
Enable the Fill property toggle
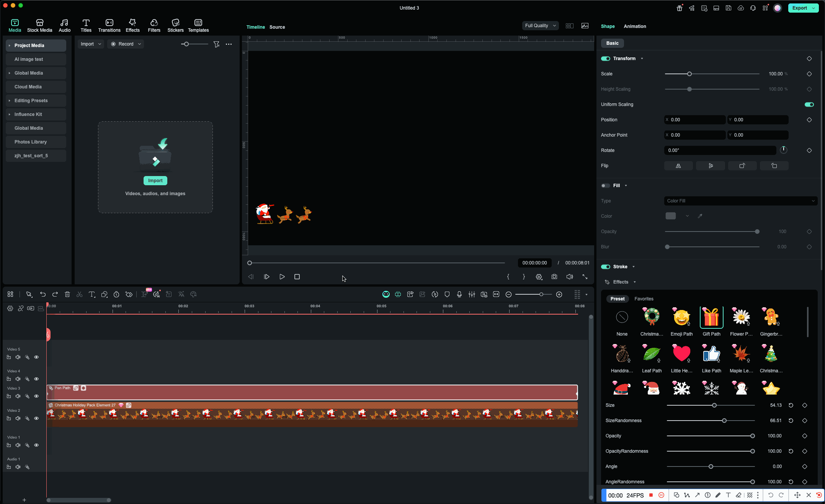coord(605,186)
